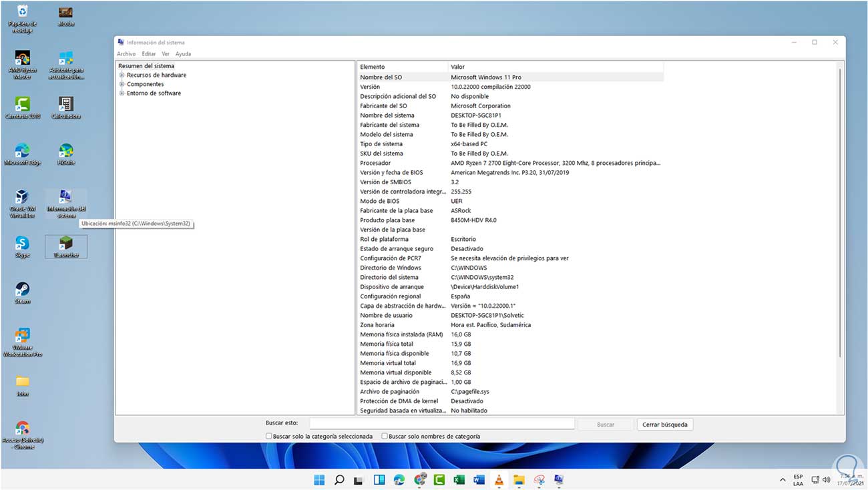
Task: Select the Recursos de hardware label
Action: (x=157, y=75)
